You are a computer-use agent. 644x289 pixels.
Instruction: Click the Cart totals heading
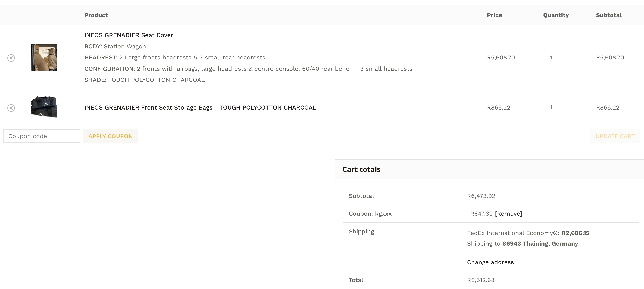click(x=361, y=169)
